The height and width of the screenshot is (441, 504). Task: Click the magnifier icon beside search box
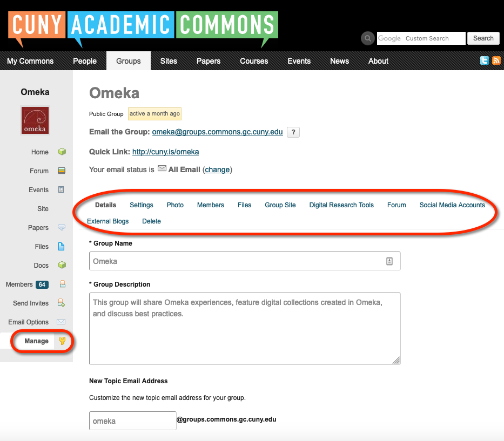pos(368,38)
